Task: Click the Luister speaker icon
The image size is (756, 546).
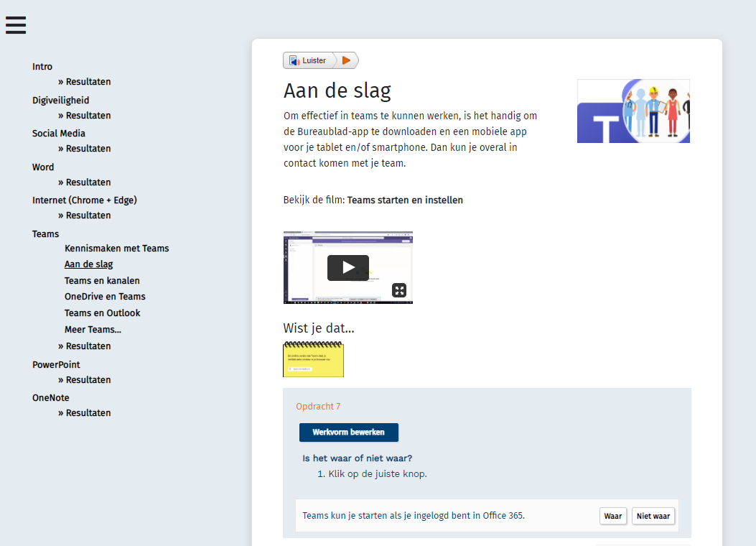Action: [294, 61]
